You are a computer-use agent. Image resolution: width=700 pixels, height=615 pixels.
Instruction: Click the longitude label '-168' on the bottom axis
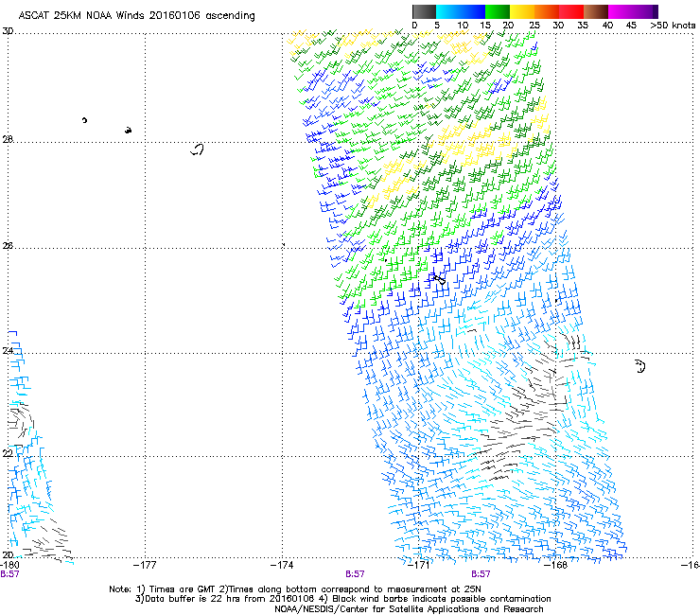click(556, 565)
